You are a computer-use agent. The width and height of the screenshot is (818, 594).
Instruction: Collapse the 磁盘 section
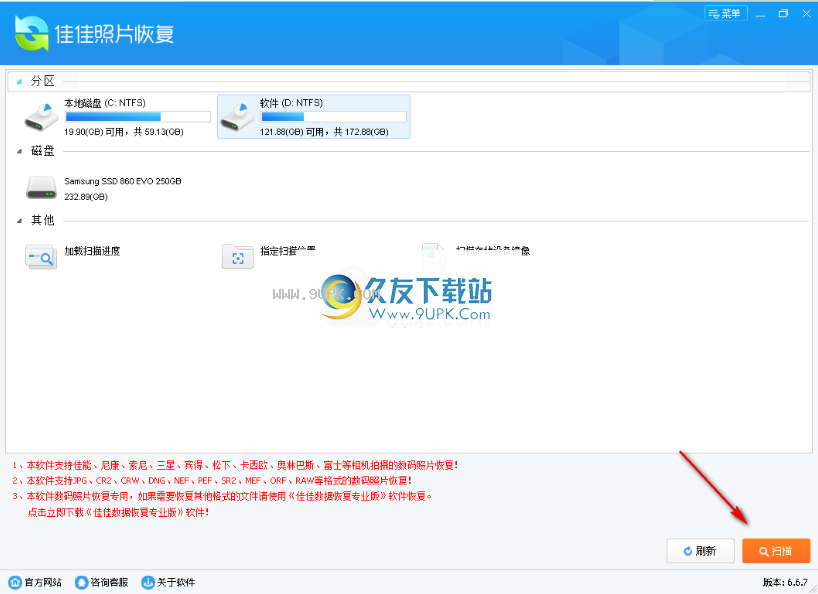(x=19, y=151)
